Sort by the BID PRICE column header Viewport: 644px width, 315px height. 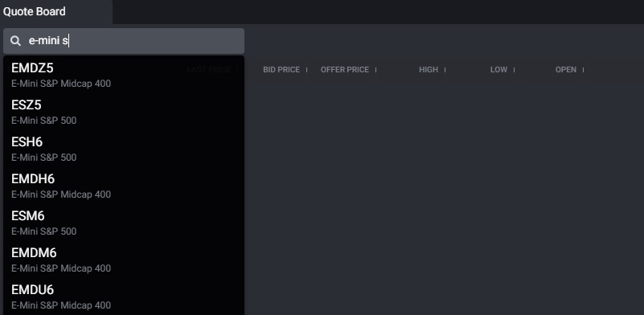coord(281,70)
